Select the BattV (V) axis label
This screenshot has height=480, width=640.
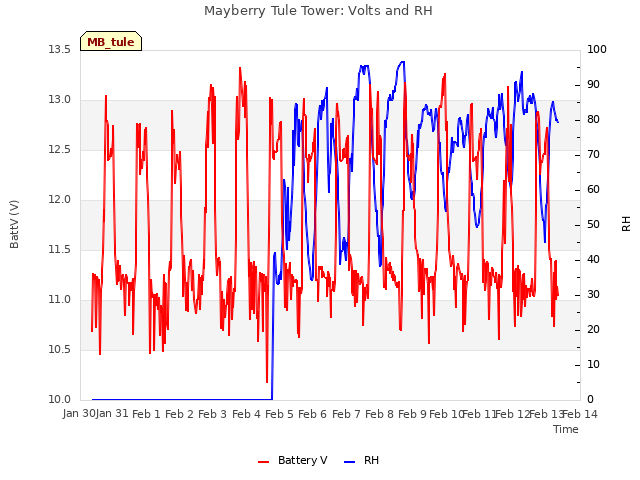pos(14,224)
